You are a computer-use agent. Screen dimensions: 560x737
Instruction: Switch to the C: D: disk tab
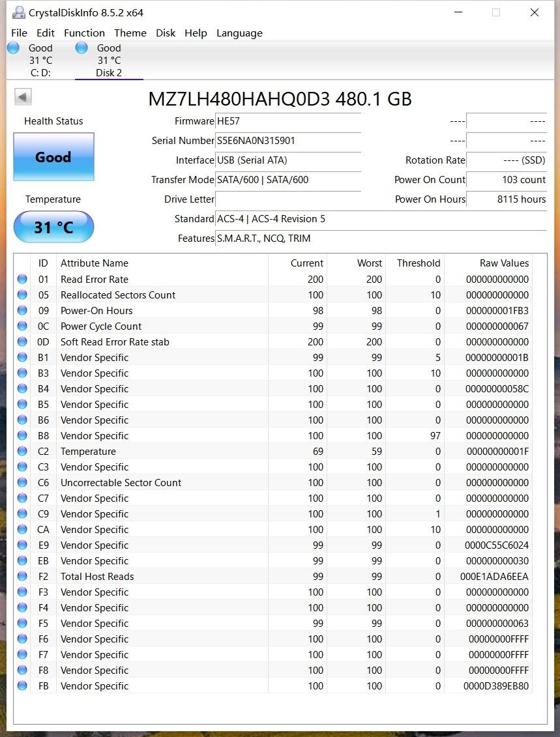click(40, 60)
